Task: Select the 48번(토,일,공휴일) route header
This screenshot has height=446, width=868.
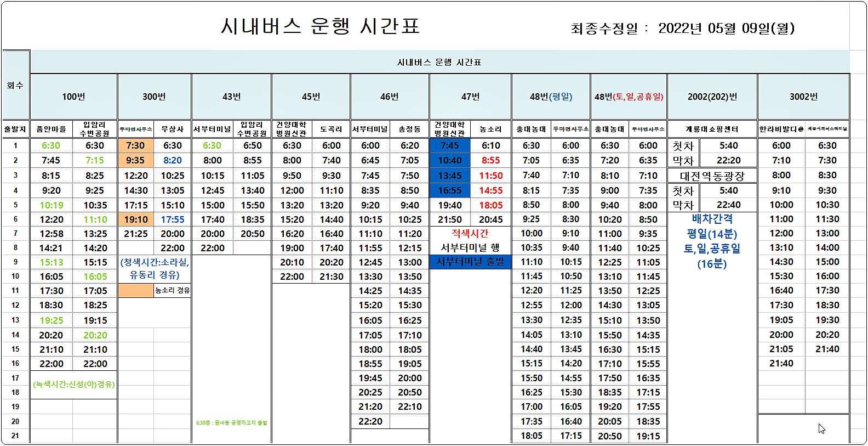Action: click(x=629, y=97)
